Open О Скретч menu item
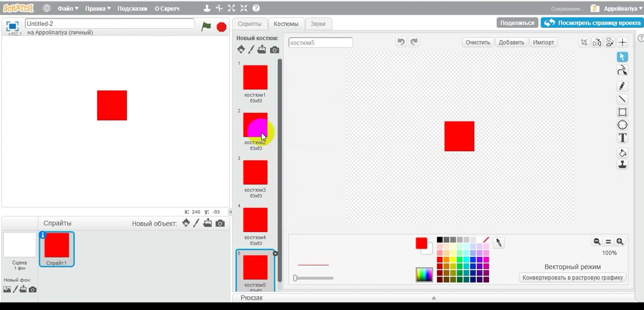644x310 pixels. click(167, 9)
